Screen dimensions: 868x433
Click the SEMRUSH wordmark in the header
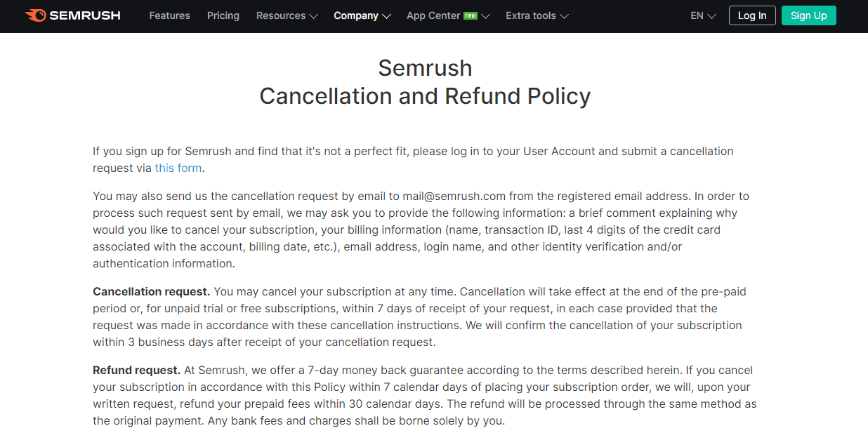tap(85, 15)
